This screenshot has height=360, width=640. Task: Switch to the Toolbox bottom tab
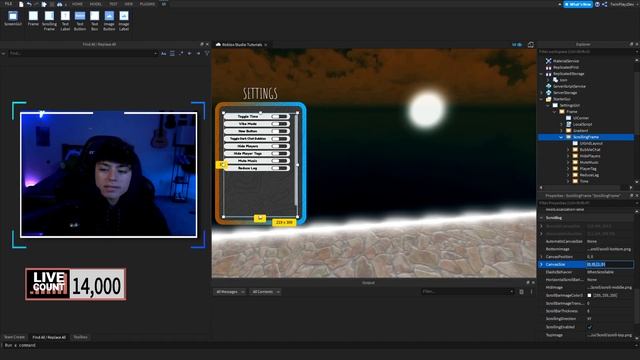pos(80,337)
